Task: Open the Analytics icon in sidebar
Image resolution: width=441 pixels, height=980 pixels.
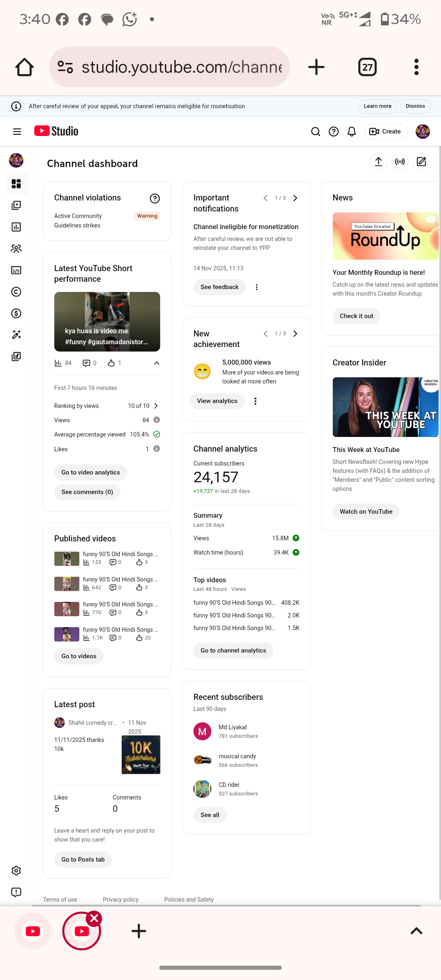Action: coord(16,227)
